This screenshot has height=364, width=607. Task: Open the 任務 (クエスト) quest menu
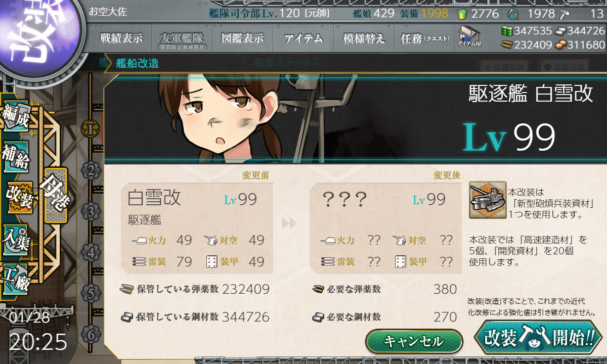[x=425, y=38]
